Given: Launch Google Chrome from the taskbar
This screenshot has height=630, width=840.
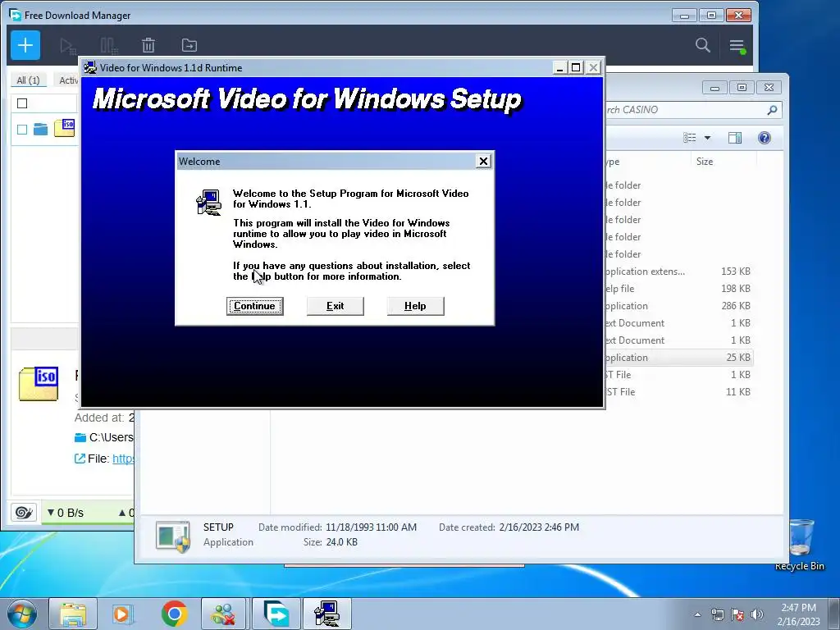Looking at the screenshot, I should point(174,614).
